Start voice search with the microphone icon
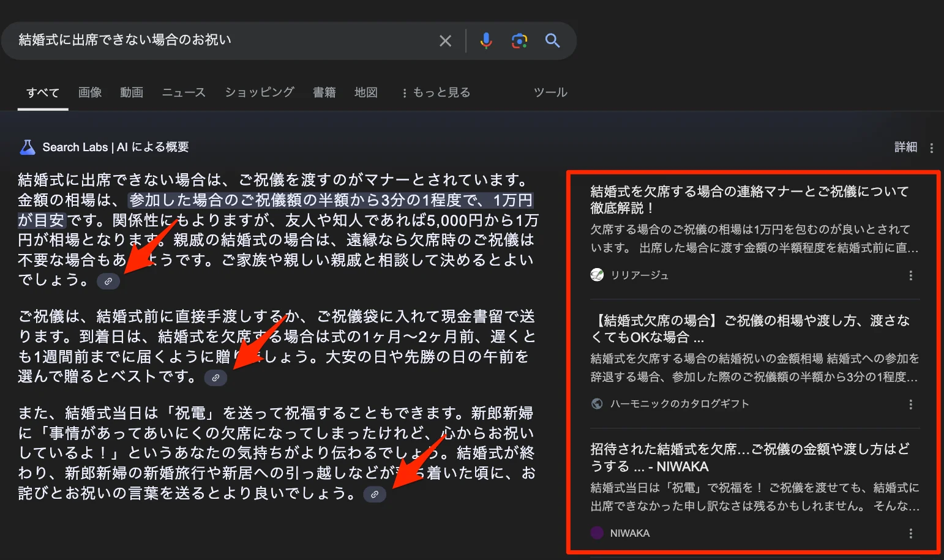 [486, 40]
